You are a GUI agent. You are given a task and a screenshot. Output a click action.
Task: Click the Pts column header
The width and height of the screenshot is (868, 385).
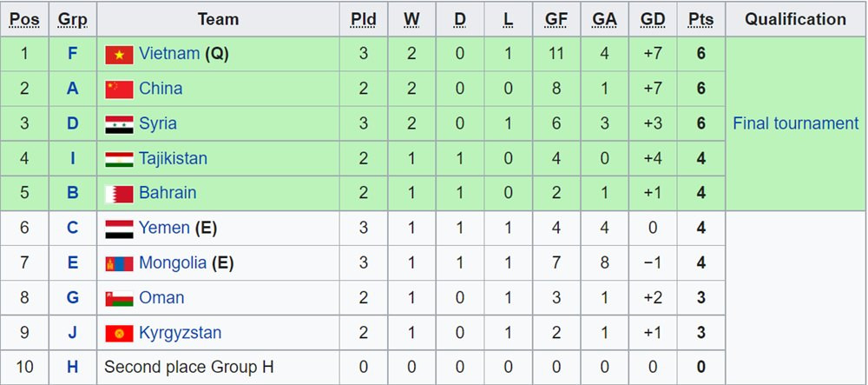[700, 19]
